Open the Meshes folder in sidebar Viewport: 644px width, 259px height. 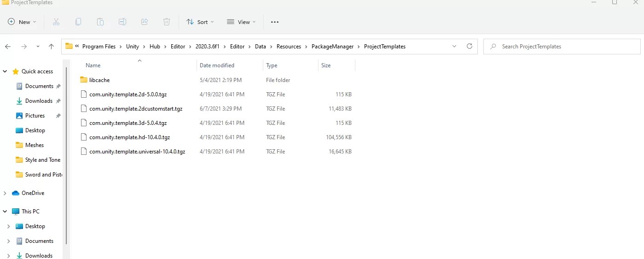coord(35,145)
